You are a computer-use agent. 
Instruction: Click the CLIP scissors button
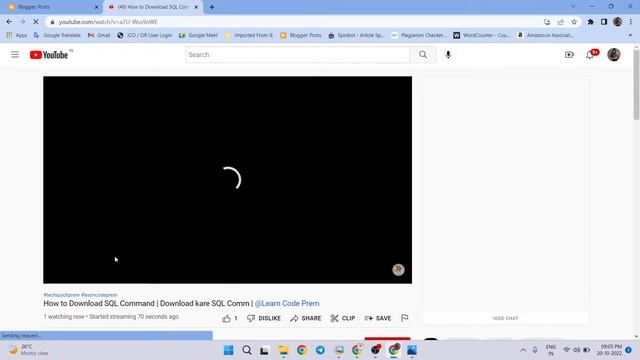(343, 318)
